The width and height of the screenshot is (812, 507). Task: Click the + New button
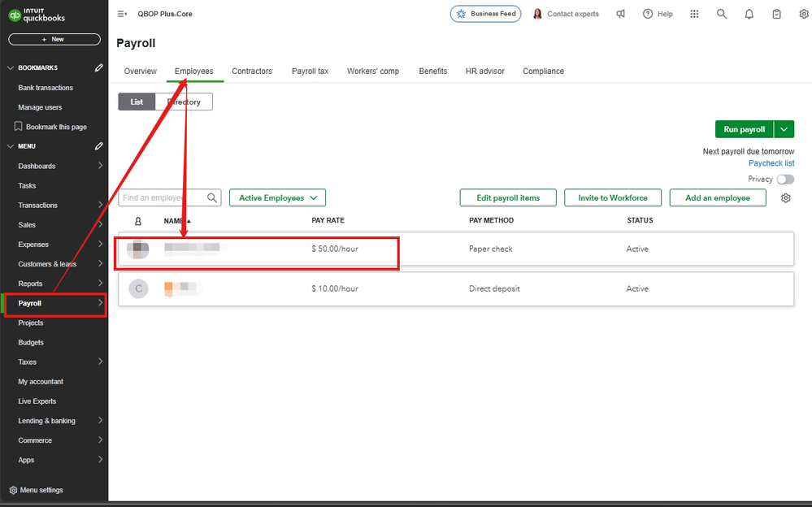click(54, 39)
